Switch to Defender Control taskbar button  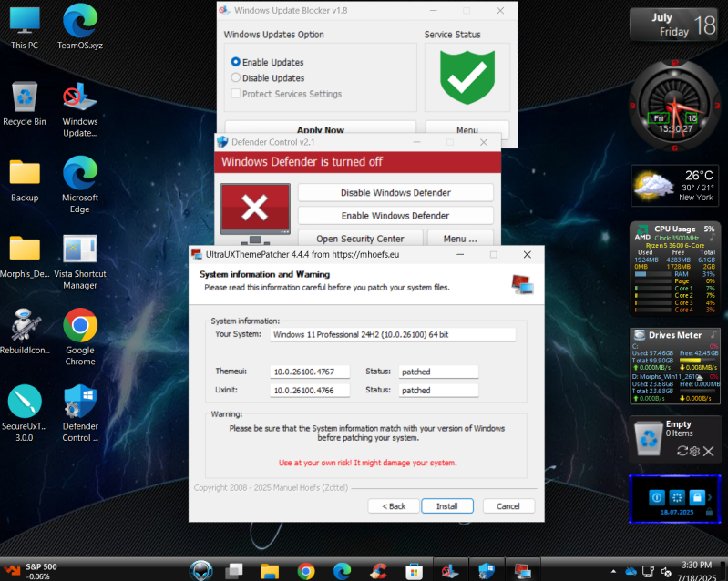(x=487, y=571)
